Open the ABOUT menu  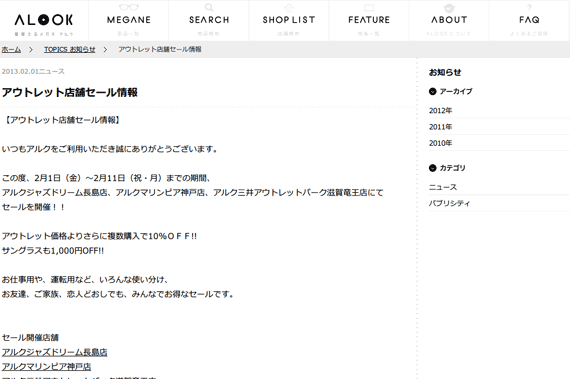point(449,20)
